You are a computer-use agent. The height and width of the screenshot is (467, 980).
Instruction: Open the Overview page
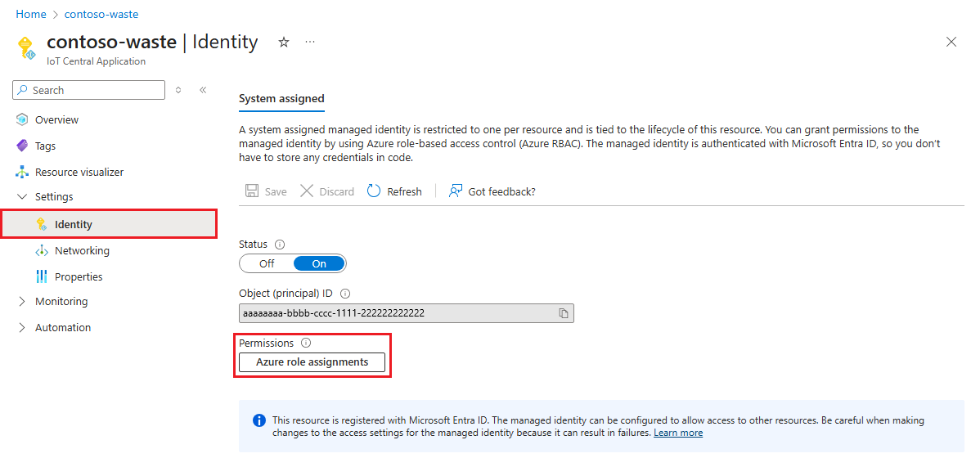57,119
